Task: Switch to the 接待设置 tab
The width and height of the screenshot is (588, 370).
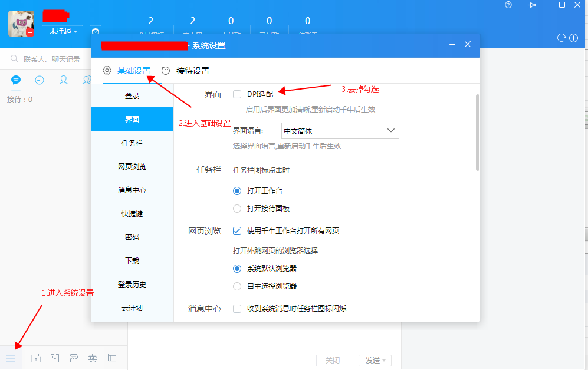Action: tap(193, 70)
